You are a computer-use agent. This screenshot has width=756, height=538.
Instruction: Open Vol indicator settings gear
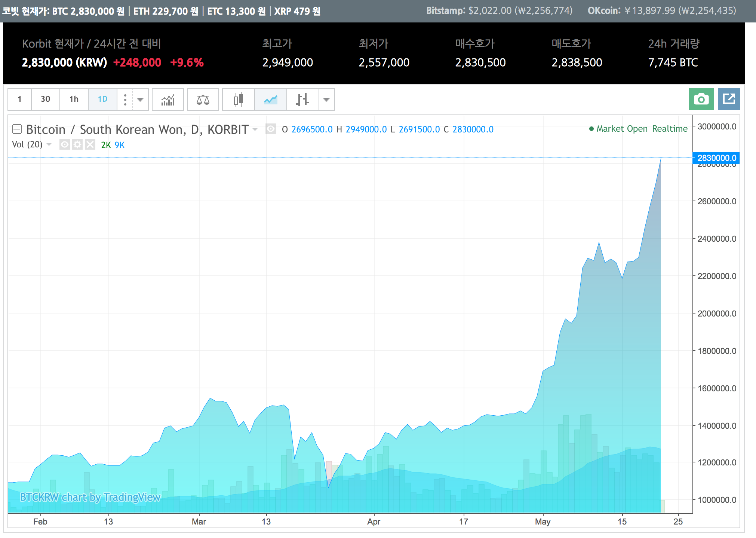[x=77, y=144]
